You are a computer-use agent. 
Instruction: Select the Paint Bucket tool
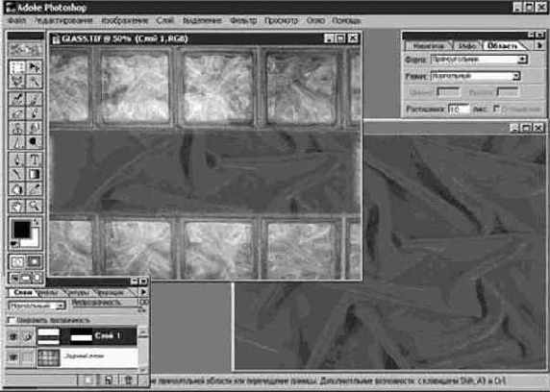17,189
